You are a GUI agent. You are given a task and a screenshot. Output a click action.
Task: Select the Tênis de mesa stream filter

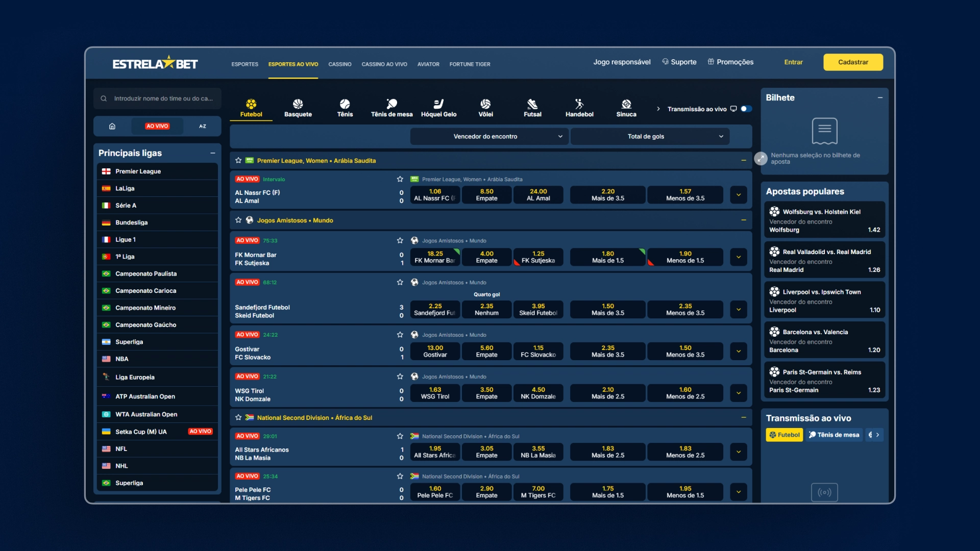[x=834, y=435]
